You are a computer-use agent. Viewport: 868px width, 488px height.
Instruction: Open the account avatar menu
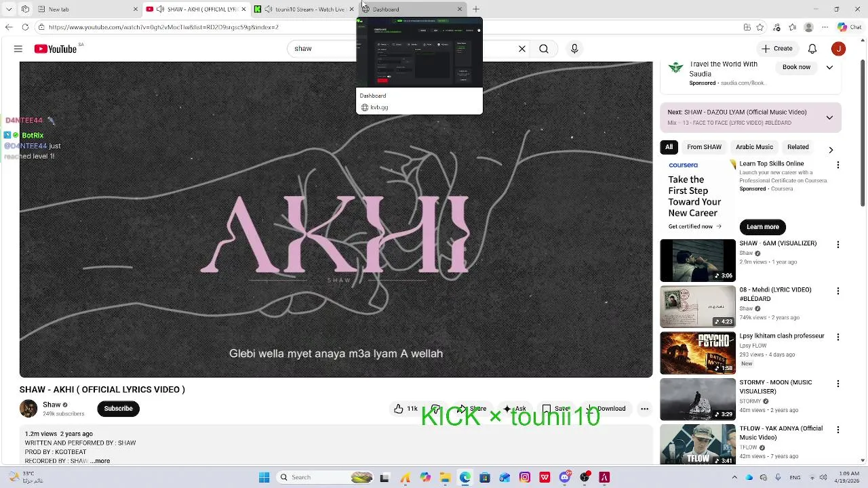(839, 49)
